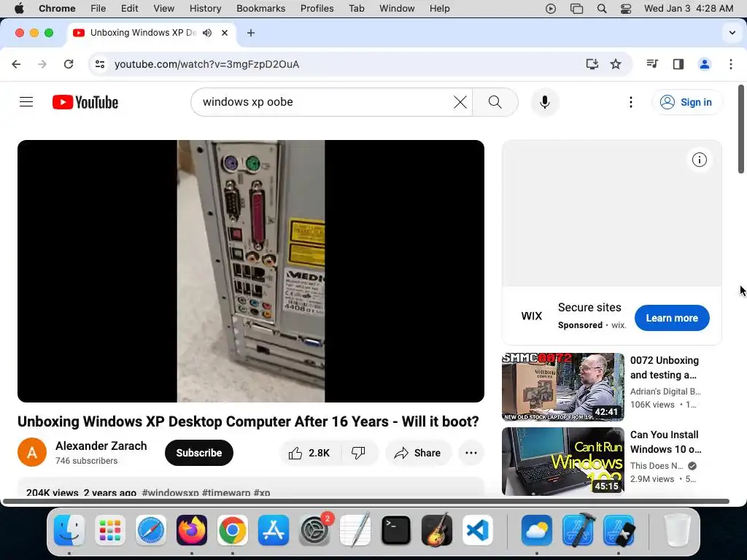Open Visual Studio Code from the Dock
Viewport: 747px width, 560px height.
[477, 530]
